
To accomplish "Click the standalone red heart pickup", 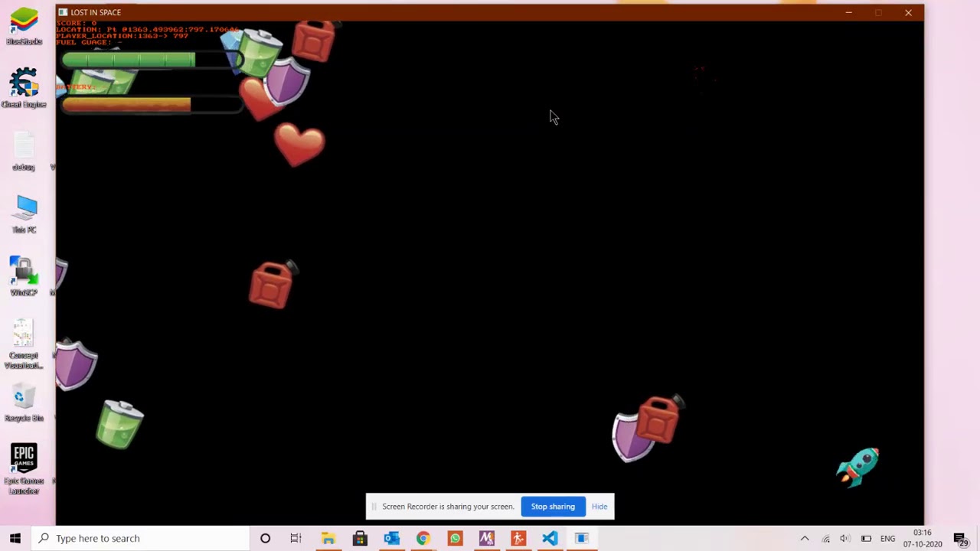I will [x=299, y=144].
